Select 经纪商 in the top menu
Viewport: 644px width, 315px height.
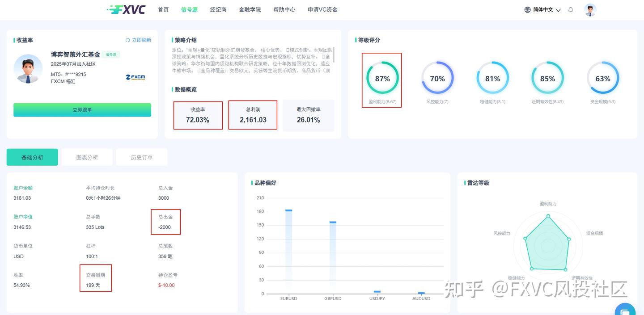tap(218, 9)
